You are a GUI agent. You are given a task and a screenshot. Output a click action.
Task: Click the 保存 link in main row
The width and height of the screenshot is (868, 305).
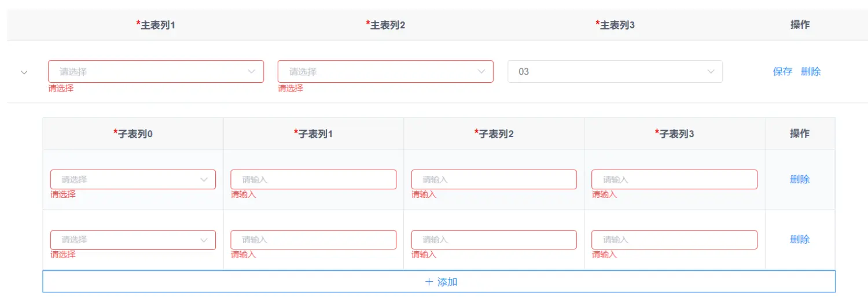[x=782, y=72]
